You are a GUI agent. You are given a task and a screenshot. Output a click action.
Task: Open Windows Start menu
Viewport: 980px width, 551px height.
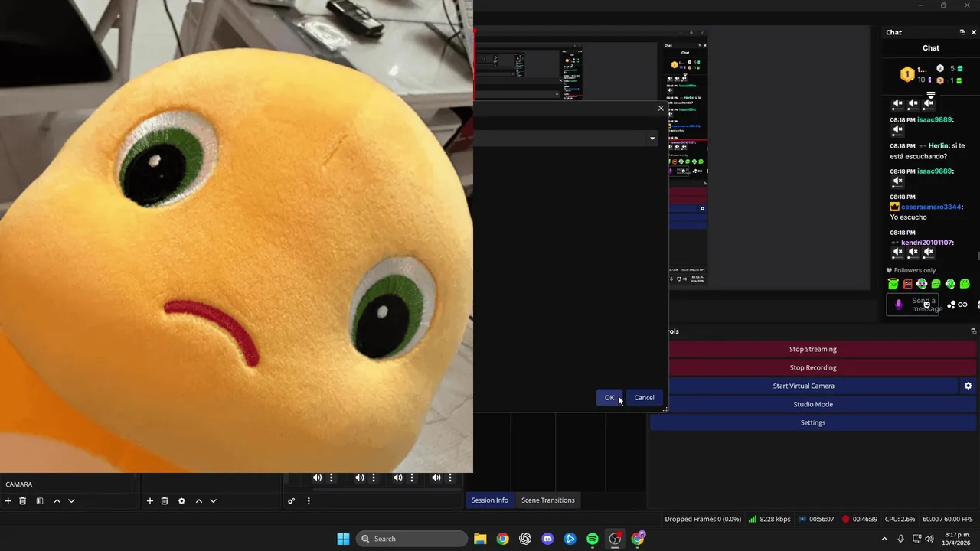pos(343,539)
